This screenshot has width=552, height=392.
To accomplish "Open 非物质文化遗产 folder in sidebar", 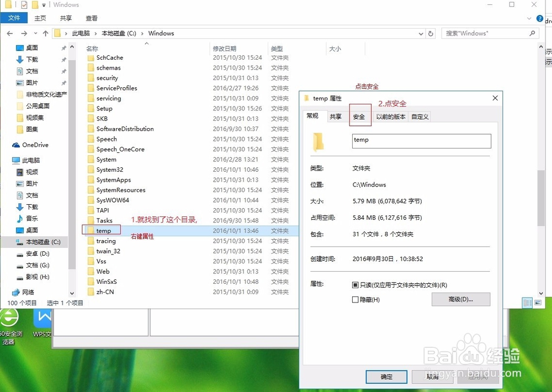I will [41, 94].
